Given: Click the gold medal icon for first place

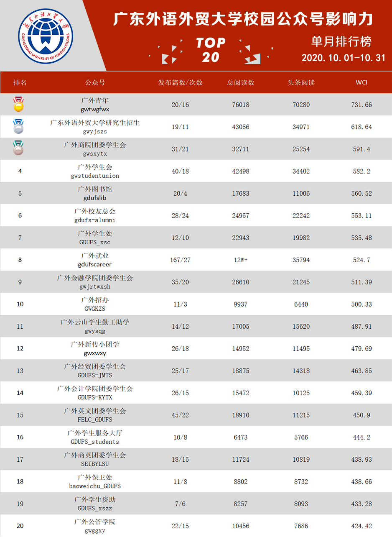Looking at the screenshot, I should 19,105.
